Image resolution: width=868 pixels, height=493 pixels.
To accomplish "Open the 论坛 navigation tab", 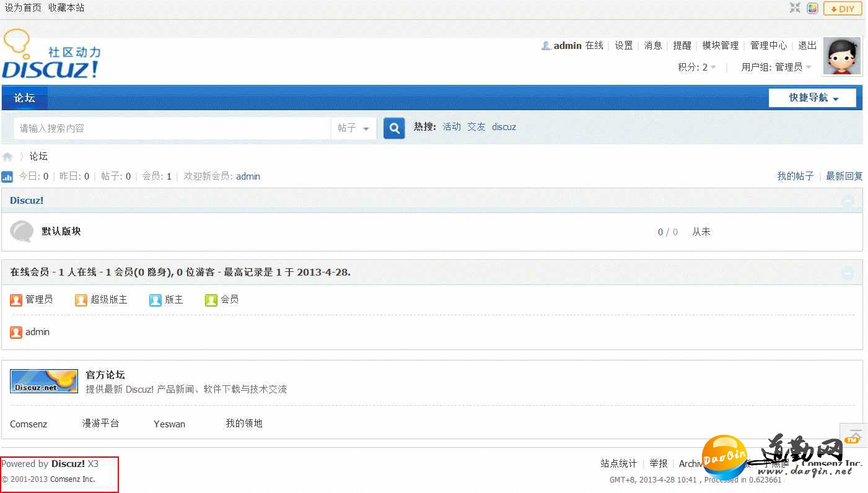I will pyautogui.click(x=25, y=98).
